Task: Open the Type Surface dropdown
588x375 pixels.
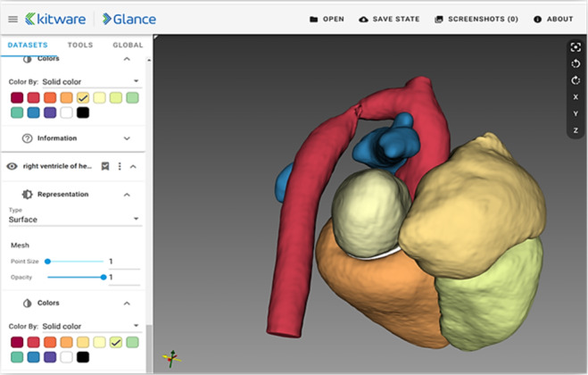Action: pyautogui.click(x=75, y=220)
